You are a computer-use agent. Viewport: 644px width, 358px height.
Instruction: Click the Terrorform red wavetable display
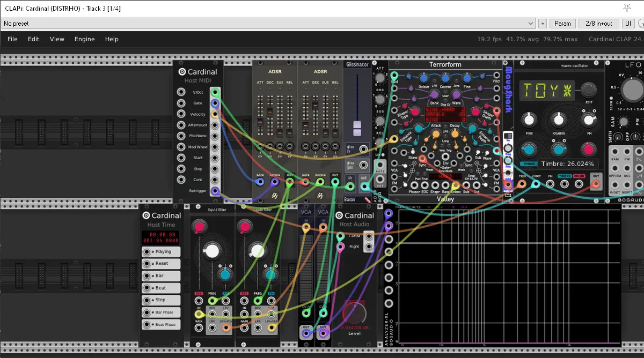(445, 114)
